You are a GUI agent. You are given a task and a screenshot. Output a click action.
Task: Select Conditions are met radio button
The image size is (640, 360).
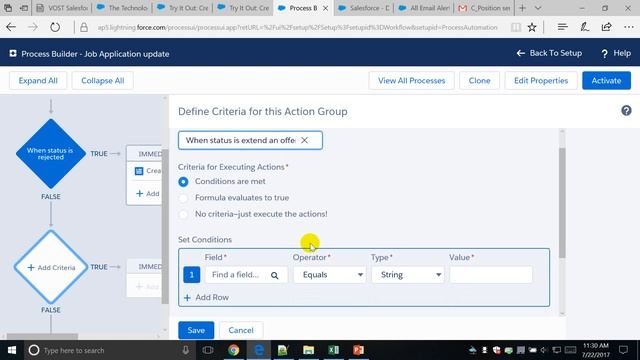click(183, 182)
